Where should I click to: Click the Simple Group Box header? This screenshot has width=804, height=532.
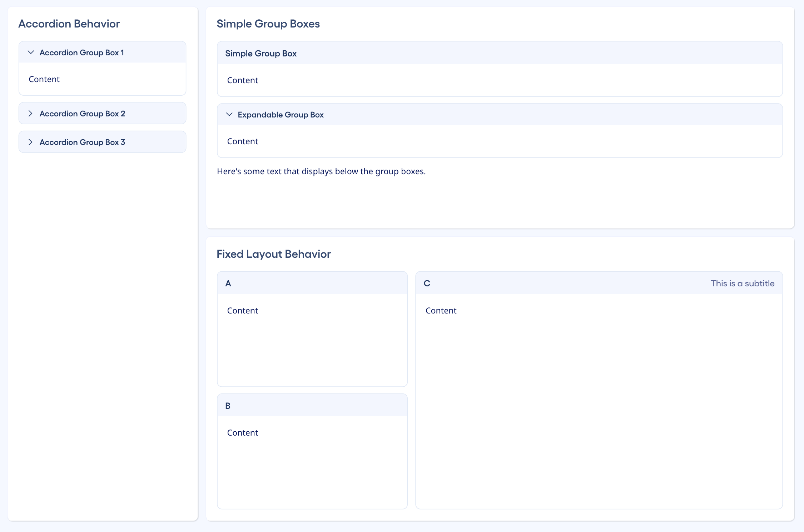click(x=261, y=54)
